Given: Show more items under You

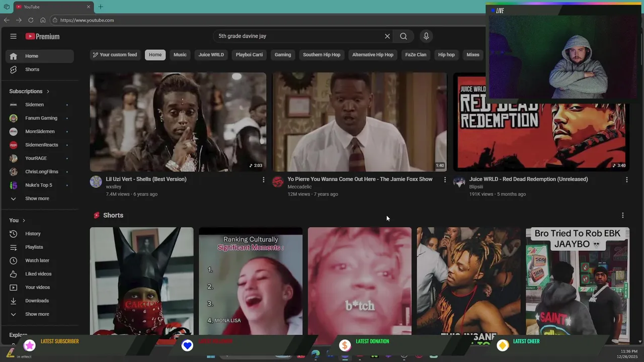Looking at the screenshot, I should (x=40, y=314).
